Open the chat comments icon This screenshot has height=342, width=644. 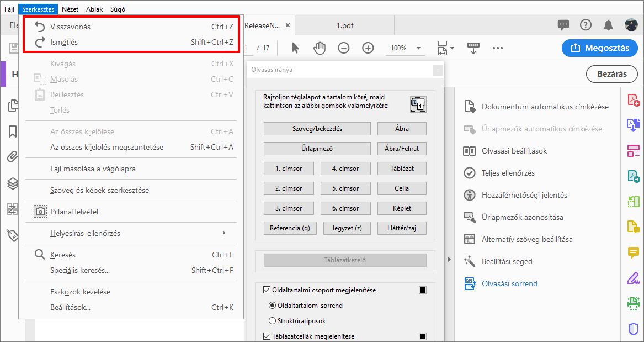coord(563,25)
